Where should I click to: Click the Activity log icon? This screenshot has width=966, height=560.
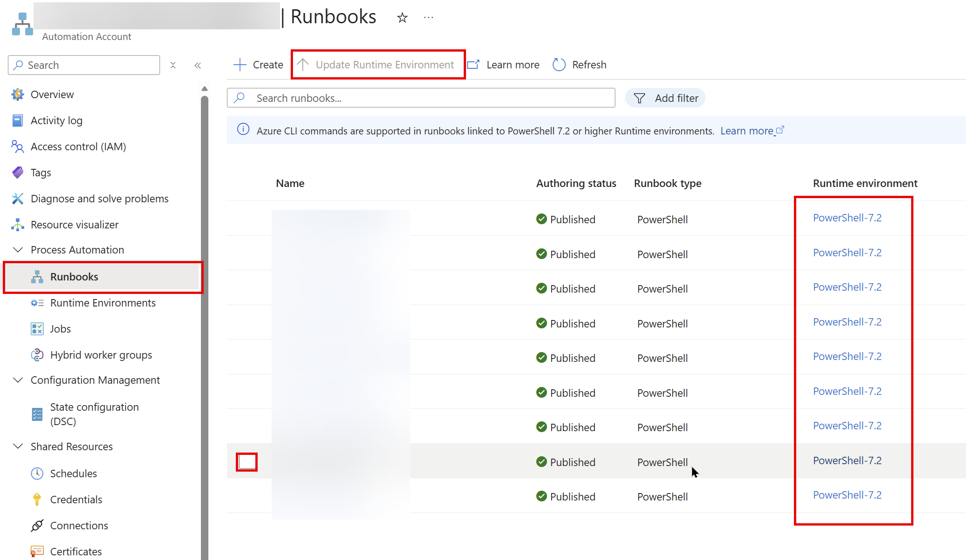[x=18, y=120]
